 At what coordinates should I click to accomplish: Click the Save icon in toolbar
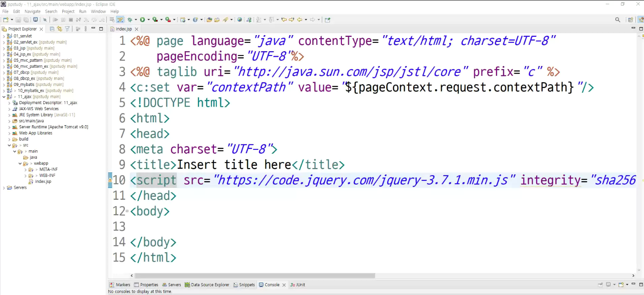(x=19, y=19)
